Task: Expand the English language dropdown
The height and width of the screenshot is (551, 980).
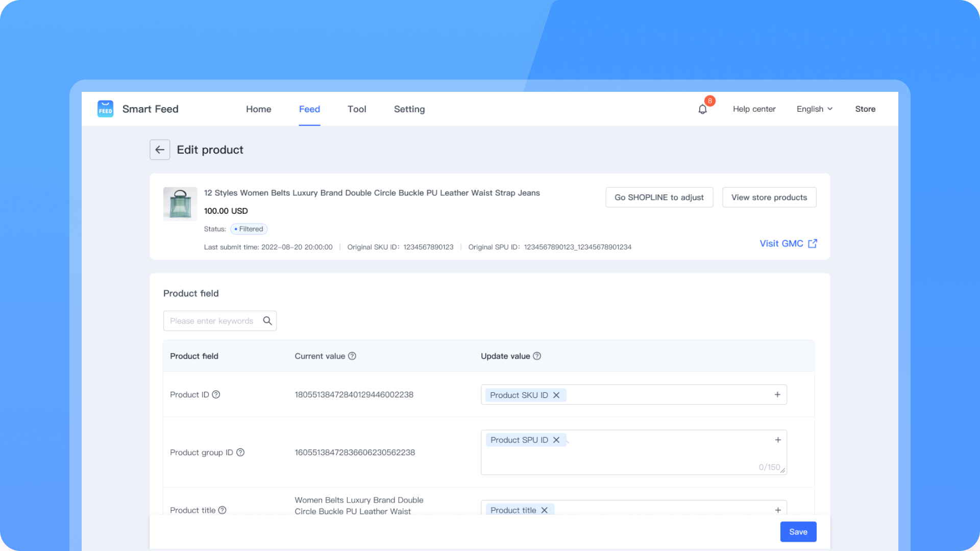Action: click(x=815, y=109)
